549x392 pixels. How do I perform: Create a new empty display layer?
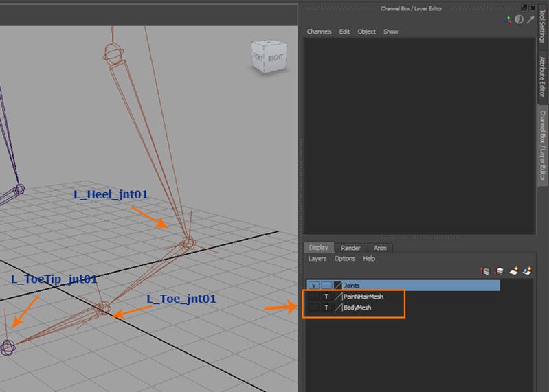pyautogui.click(x=514, y=271)
